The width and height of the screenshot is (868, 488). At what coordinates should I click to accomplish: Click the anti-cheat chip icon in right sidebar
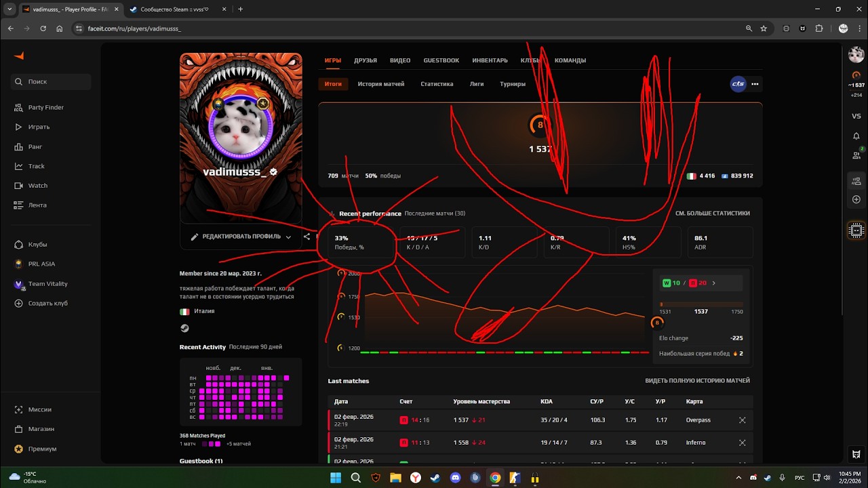[x=856, y=230]
